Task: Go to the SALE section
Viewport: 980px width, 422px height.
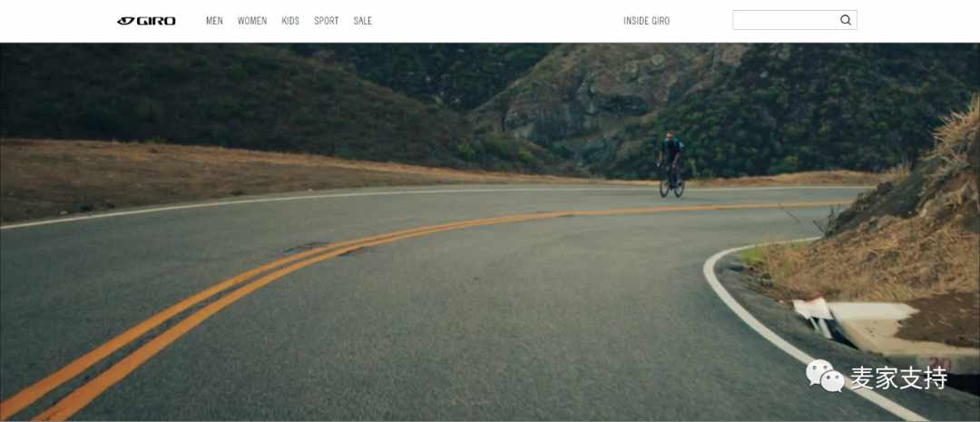Action: pos(362,21)
